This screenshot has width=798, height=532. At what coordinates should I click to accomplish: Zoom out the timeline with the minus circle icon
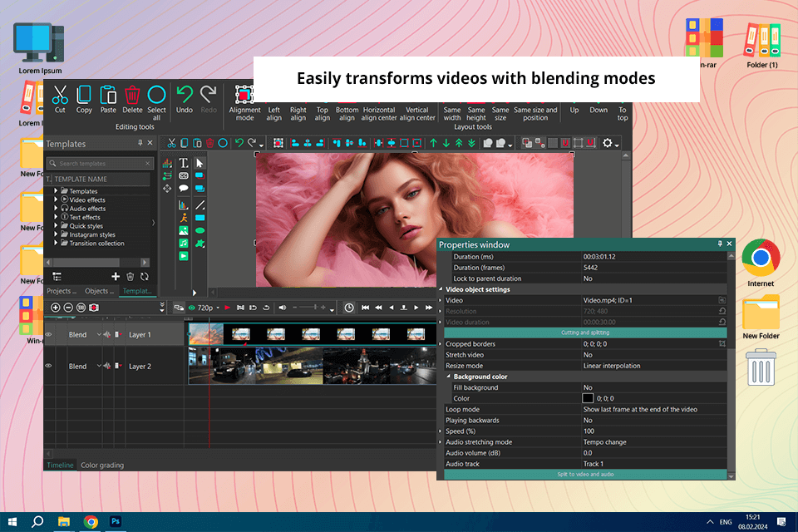pos(68,308)
